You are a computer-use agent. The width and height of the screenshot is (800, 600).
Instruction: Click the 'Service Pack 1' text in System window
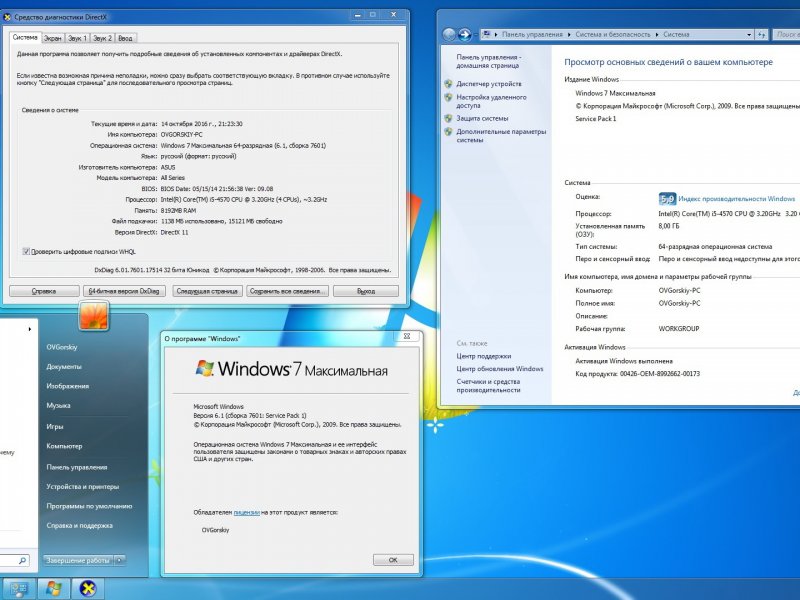(x=596, y=118)
